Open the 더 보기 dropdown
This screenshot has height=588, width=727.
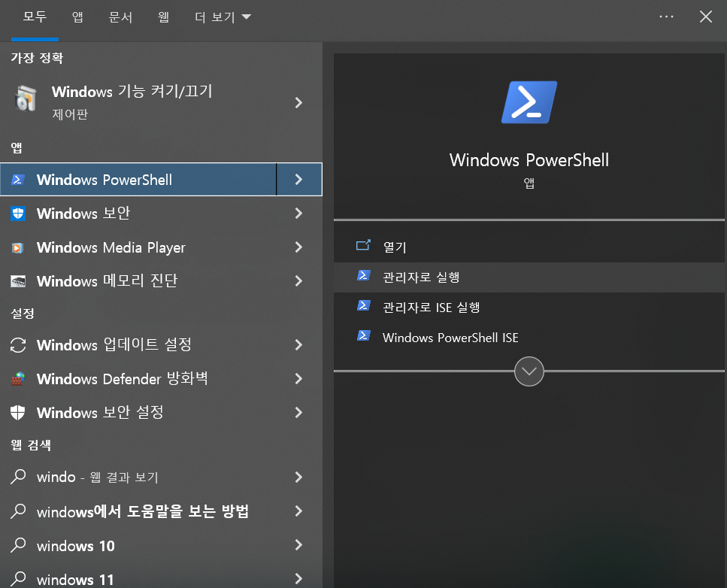point(223,17)
